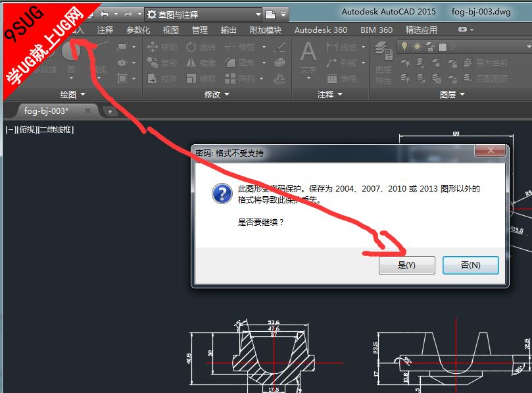Click the Layer Unlock icon in Layers panel
532x393 pixels.
(452, 79)
